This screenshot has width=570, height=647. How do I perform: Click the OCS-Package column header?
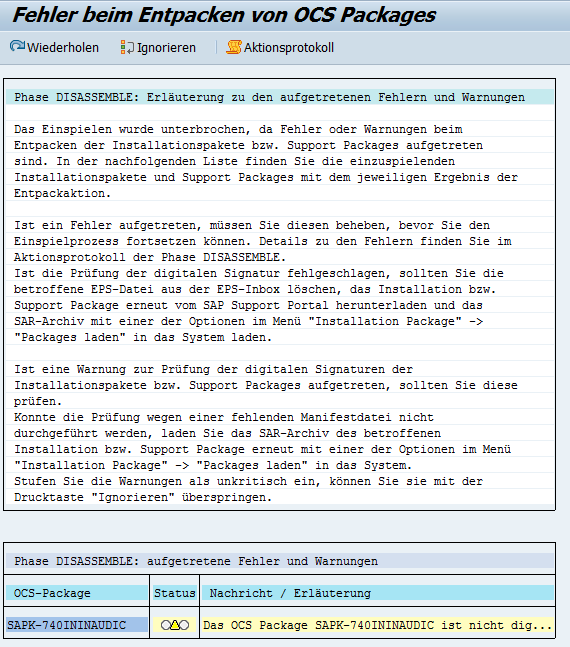pyautogui.click(x=77, y=593)
